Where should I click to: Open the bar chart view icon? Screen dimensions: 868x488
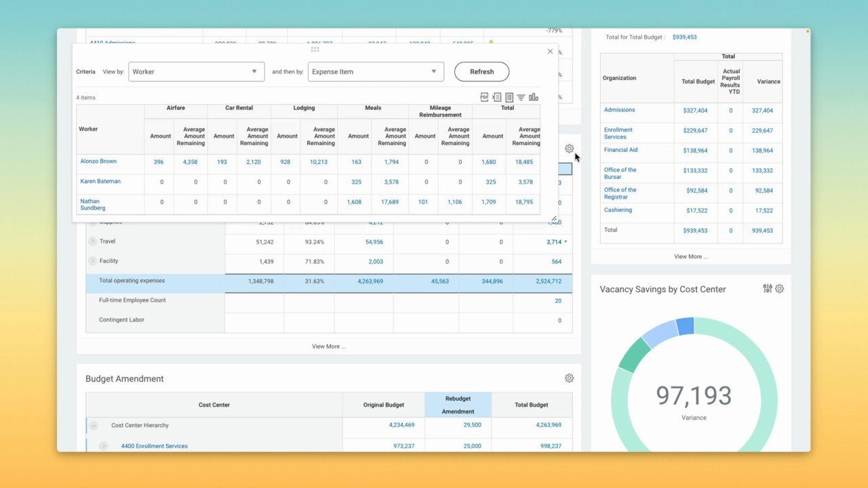coord(533,98)
